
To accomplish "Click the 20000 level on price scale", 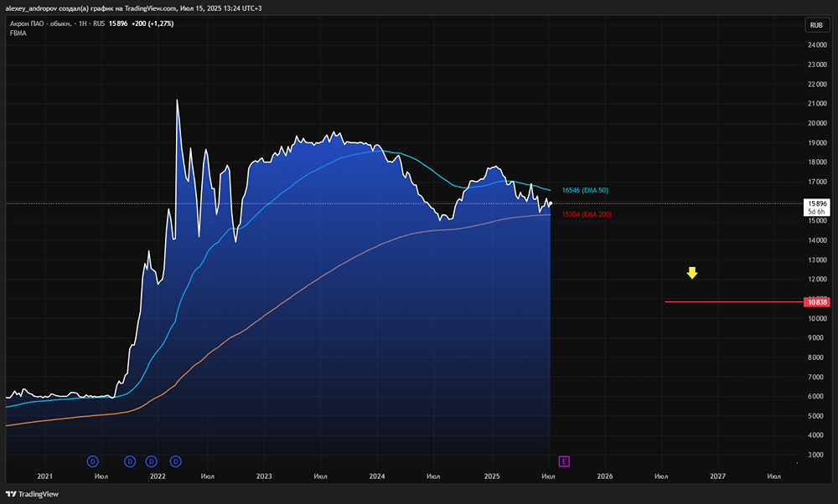I will [817, 123].
